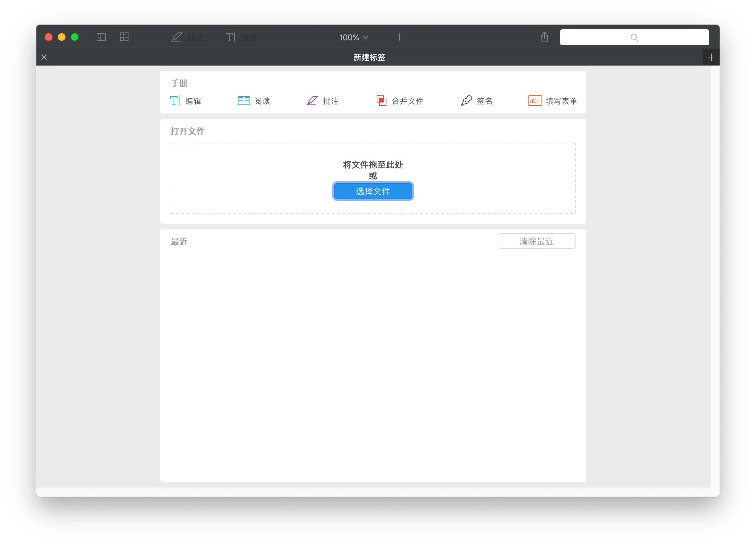This screenshot has height=545, width=756.
Task: Switch to the 新建标签 tab
Action: 369,57
